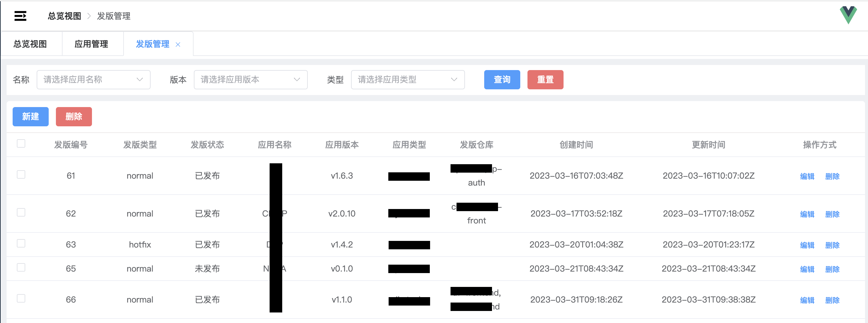Click the 发版状态 column header

pyautogui.click(x=207, y=145)
